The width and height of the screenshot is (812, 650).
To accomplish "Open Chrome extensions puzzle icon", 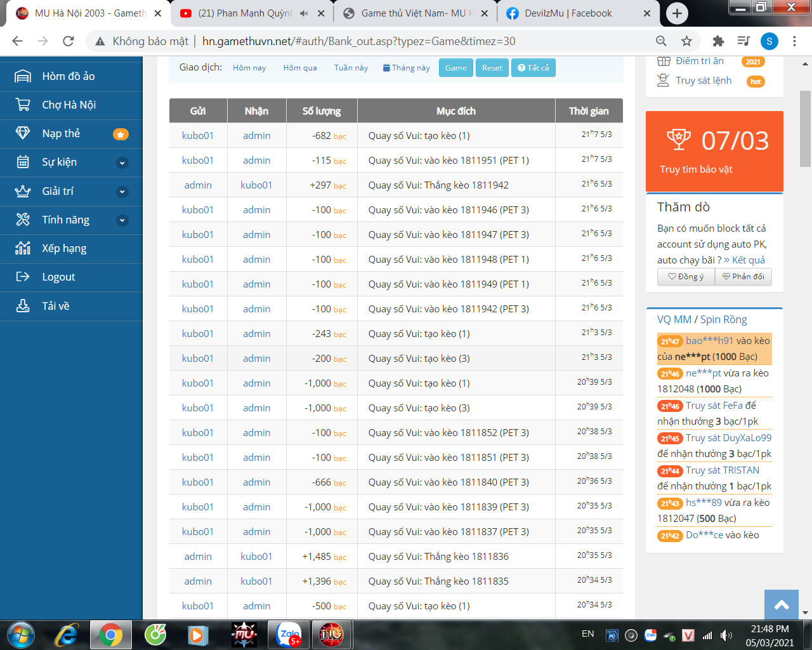I will tap(718, 41).
